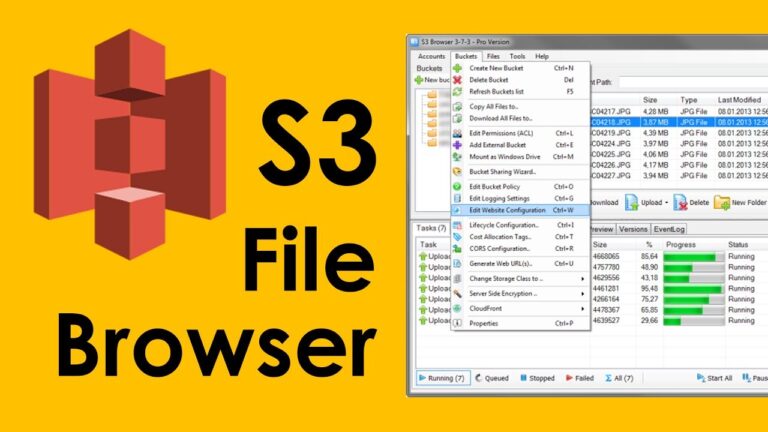Sort tasks by Progress column header

pyautogui.click(x=681, y=244)
